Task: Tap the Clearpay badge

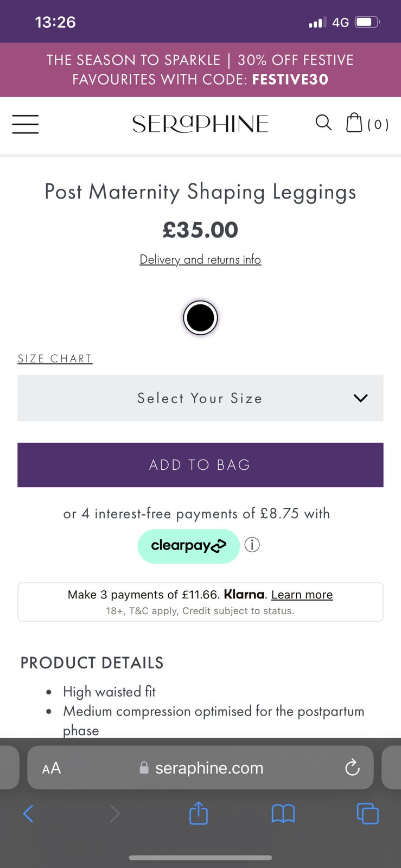Action: point(188,546)
